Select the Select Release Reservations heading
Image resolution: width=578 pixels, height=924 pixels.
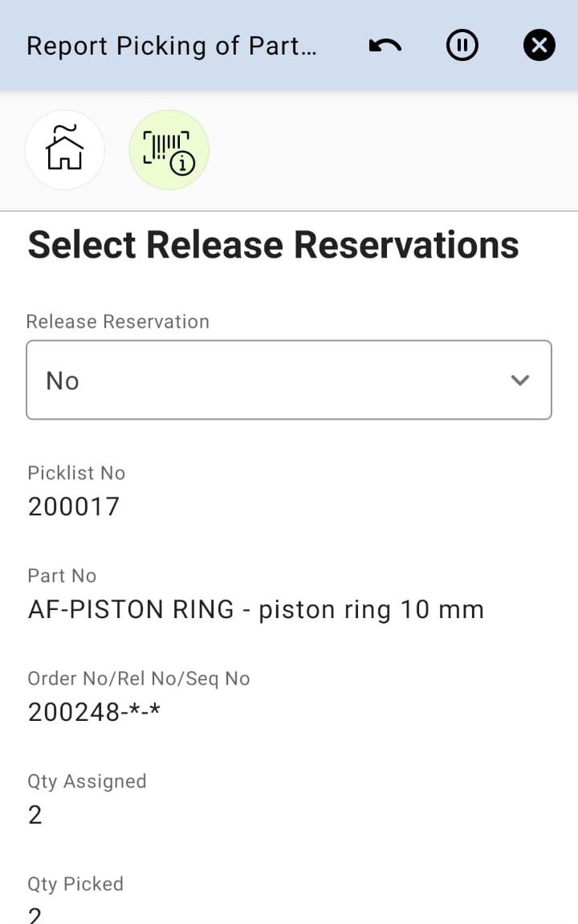click(x=273, y=245)
